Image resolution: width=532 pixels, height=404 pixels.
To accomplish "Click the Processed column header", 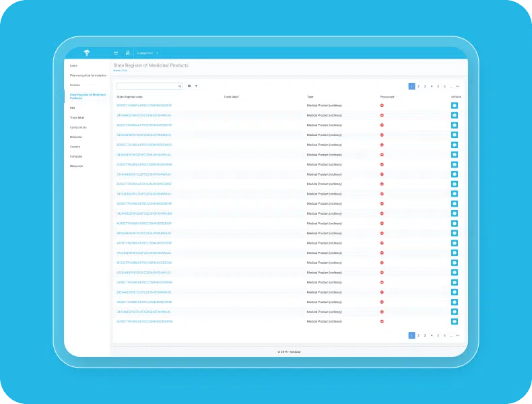I will click(x=387, y=97).
